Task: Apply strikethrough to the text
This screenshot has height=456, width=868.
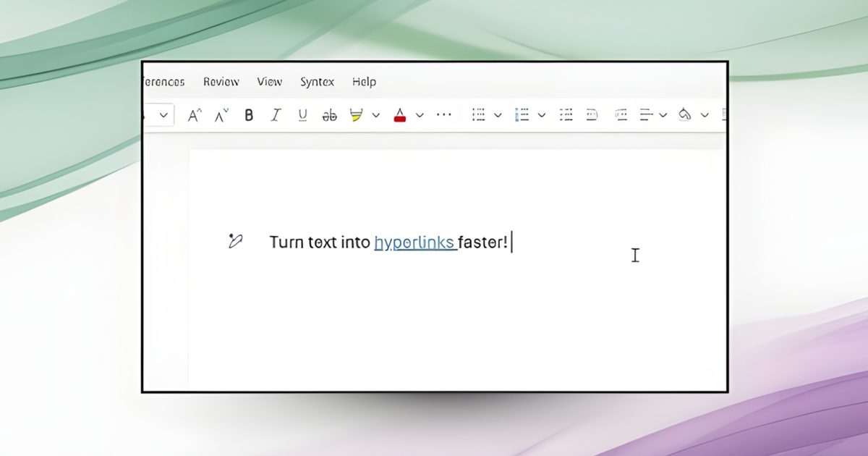Action: 329,115
